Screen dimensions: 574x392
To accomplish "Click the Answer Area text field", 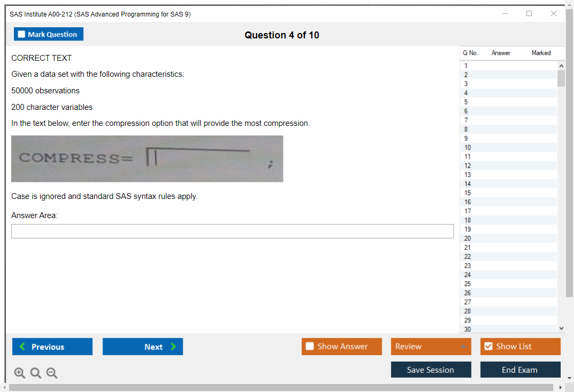I will pyautogui.click(x=232, y=231).
